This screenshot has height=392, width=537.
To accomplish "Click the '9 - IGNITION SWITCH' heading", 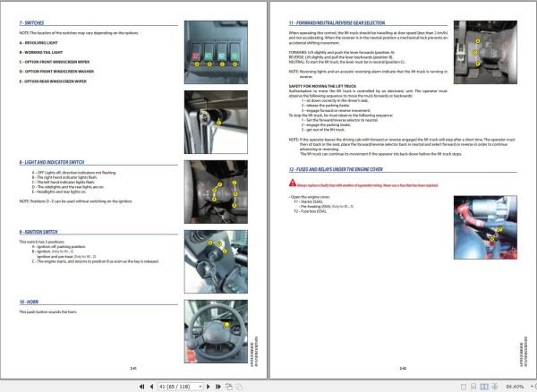I will [x=38, y=232].
